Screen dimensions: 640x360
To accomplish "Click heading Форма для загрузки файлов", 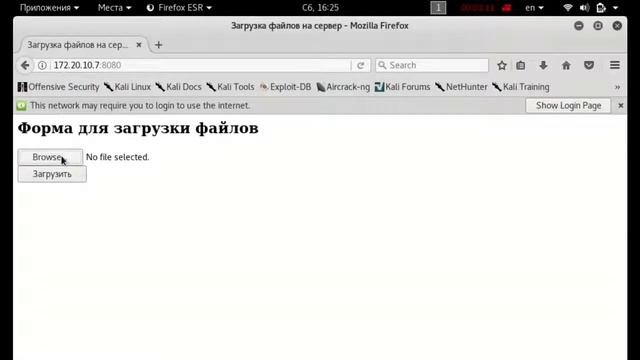I will click(138, 128).
